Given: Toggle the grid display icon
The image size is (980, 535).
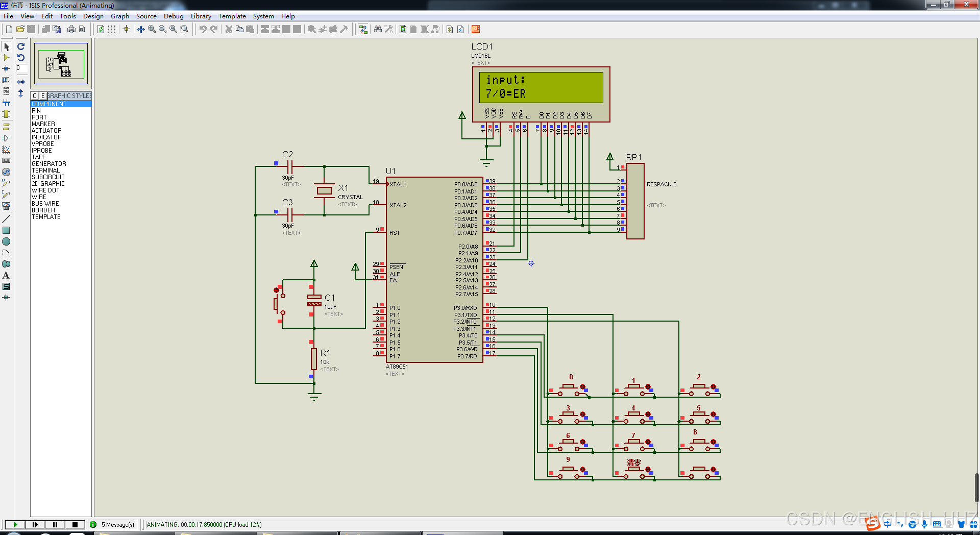Looking at the screenshot, I should coord(111,29).
